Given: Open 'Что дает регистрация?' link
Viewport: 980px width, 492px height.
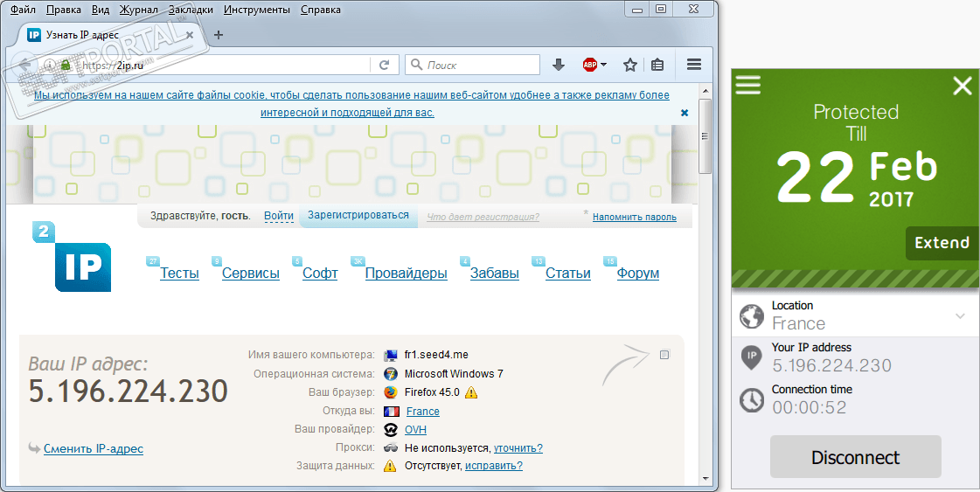Looking at the screenshot, I should click(x=483, y=217).
